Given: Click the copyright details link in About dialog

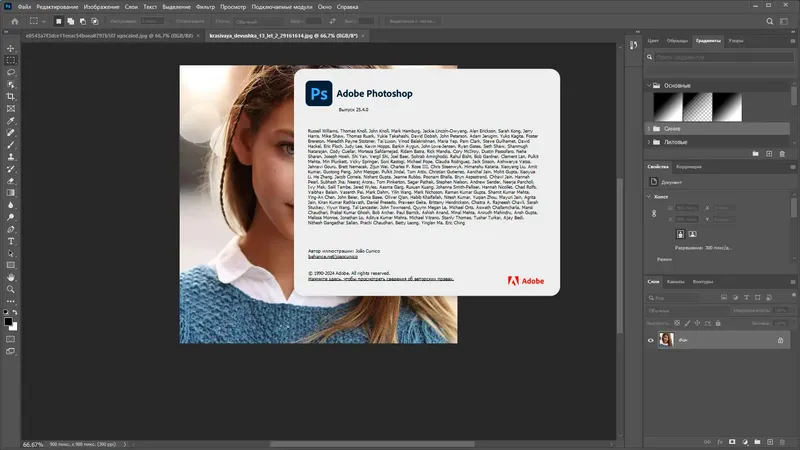Looking at the screenshot, I should tap(381, 279).
